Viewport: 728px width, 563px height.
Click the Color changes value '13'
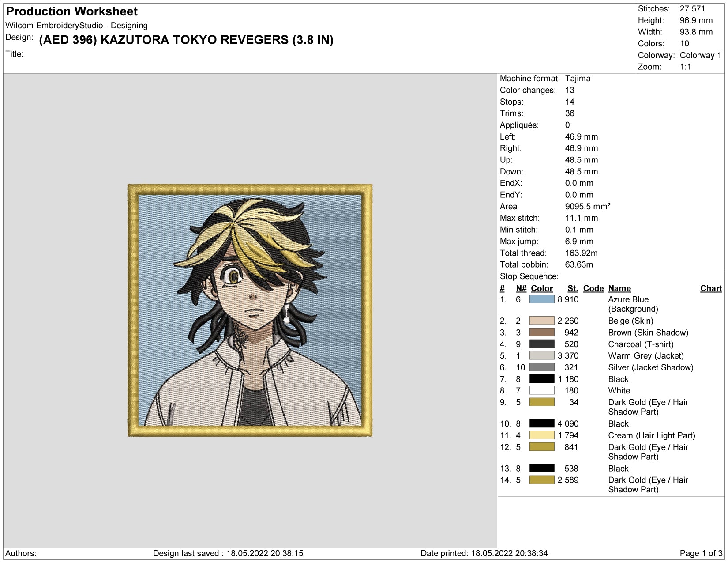click(570, 90)
